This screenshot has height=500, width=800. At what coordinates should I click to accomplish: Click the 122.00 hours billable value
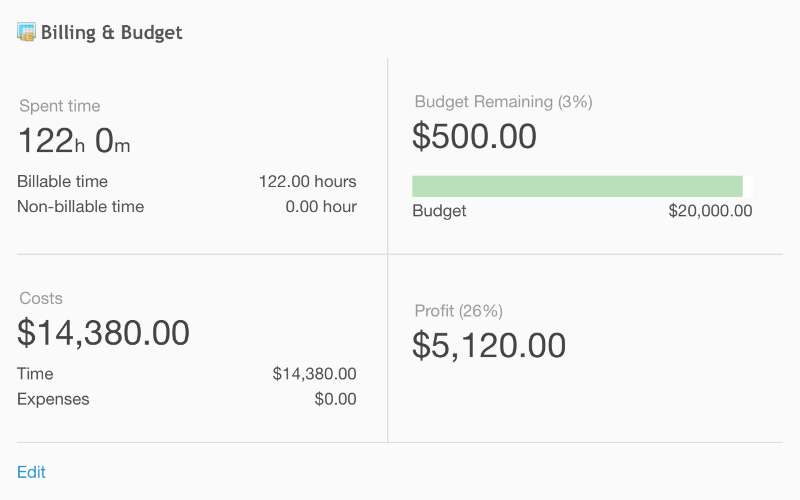click(x=308, y=182)
